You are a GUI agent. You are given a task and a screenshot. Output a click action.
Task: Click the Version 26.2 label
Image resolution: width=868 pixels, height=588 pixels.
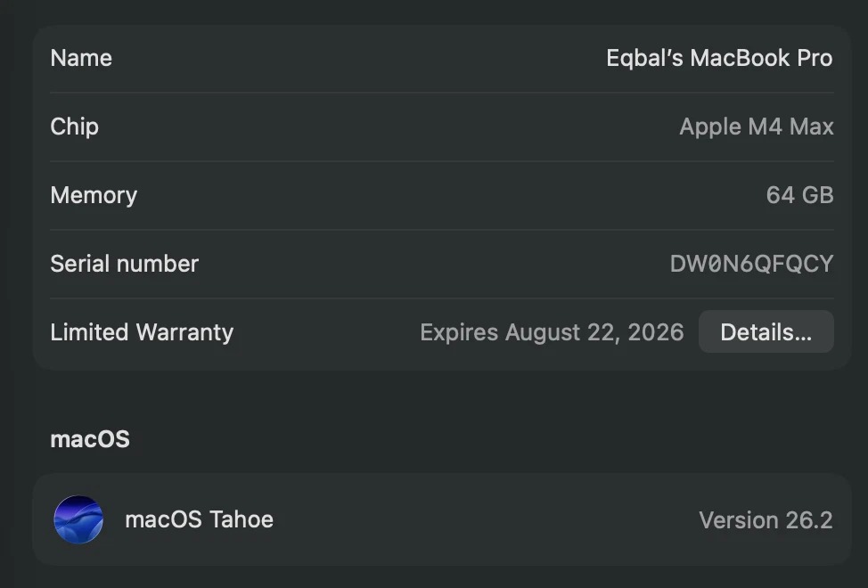pos(765,520)
